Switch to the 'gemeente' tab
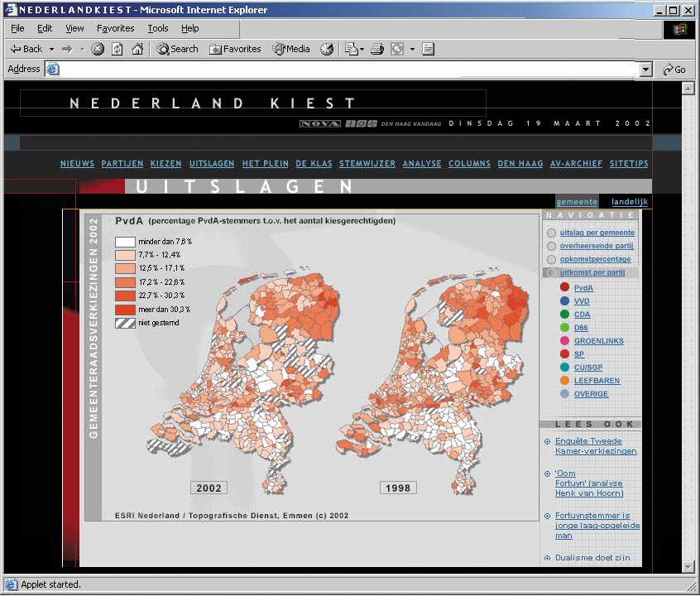The width and height of the screenshot is (700, 596). (x=577, y=201)
